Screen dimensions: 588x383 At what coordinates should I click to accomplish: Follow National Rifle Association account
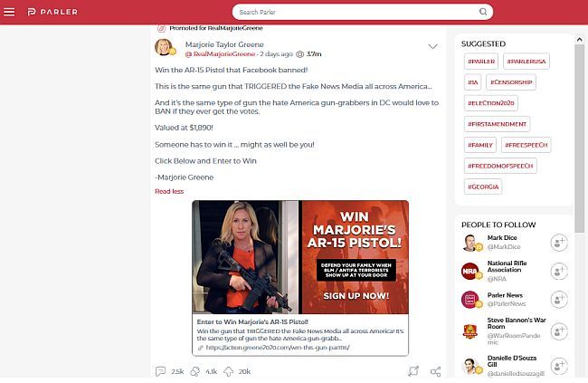click(559, 271)
